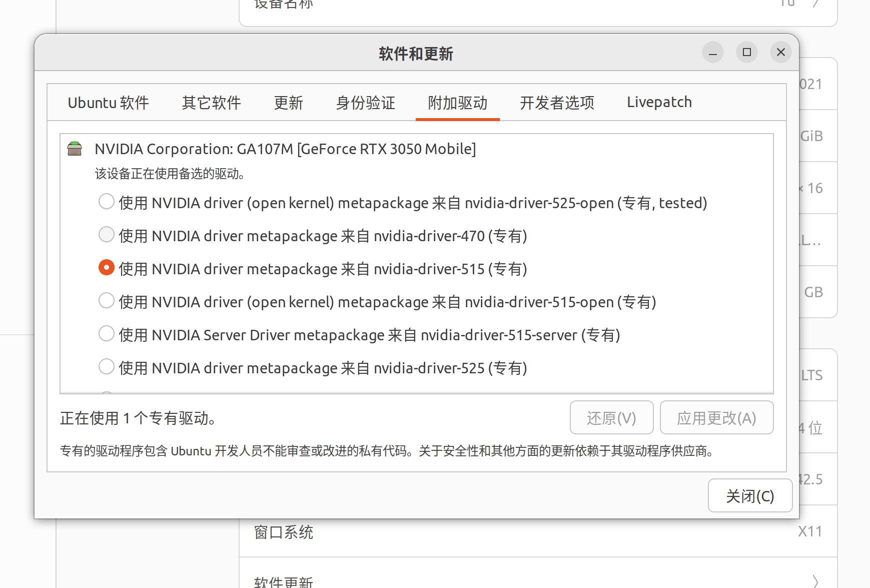The image size is (870, 588).
Task: Click the 还原(V) button
Action: pos(611,417)
